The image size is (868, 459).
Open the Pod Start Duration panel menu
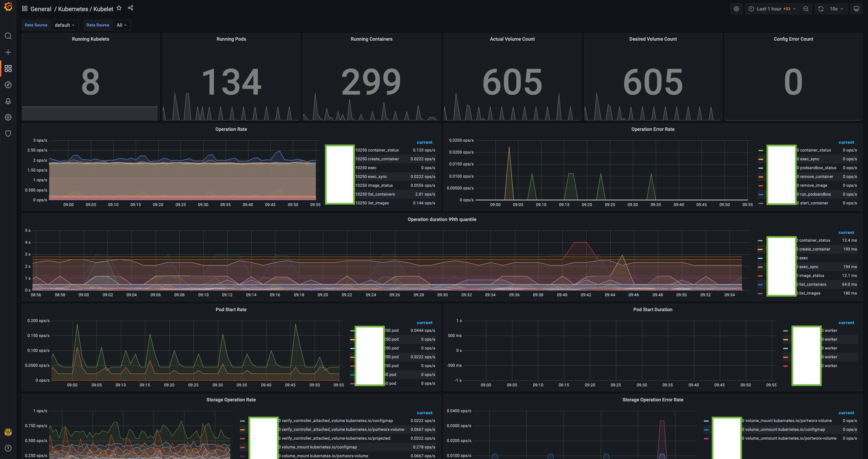coord(653,310)
